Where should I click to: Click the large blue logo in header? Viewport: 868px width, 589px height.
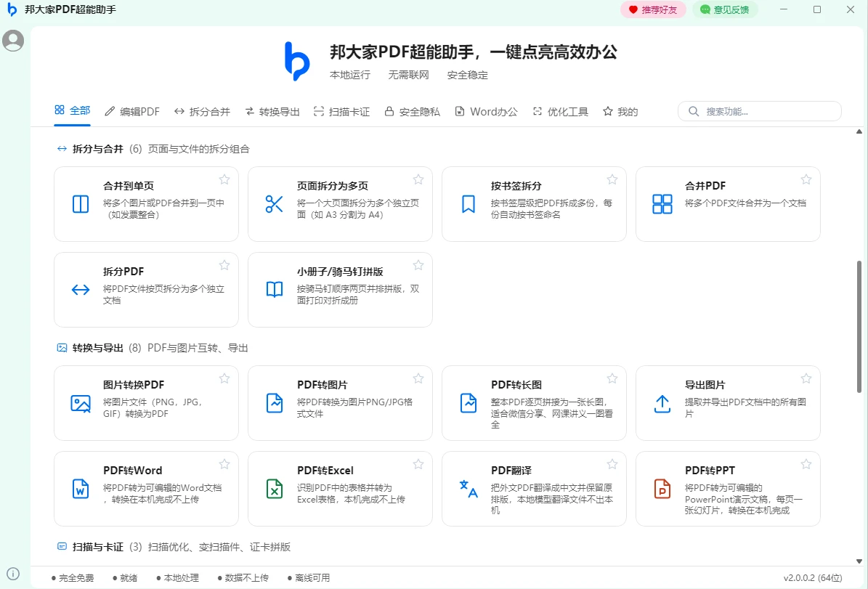(x=297, y=61)
